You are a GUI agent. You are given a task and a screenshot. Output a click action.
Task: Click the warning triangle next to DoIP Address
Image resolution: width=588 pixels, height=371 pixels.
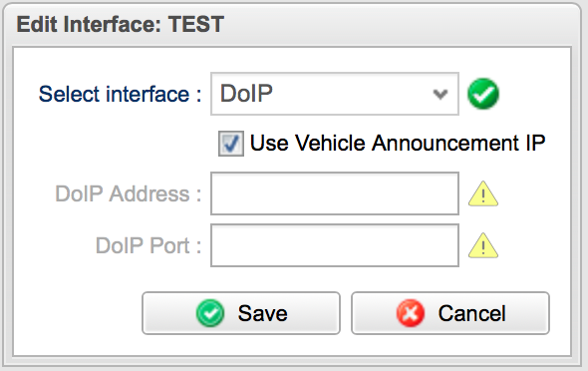click(x=483, y=193)
